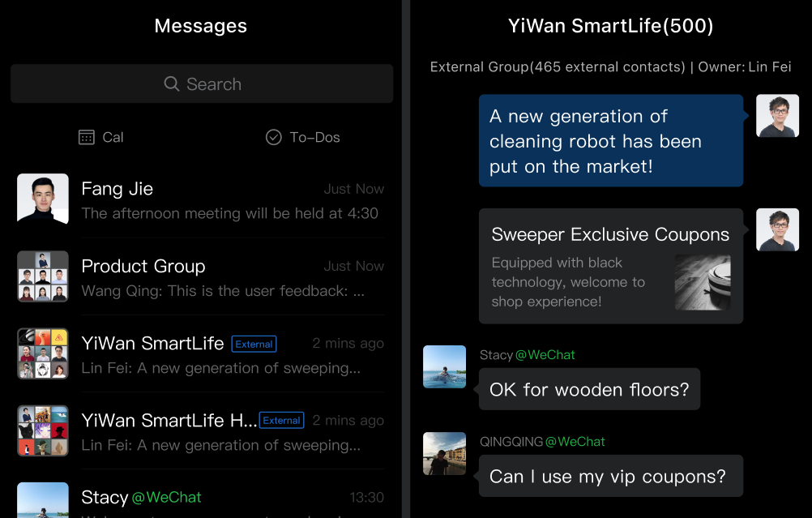Open the To-Dos checkmark icon

pyautogui.click(x=273, y=137)
